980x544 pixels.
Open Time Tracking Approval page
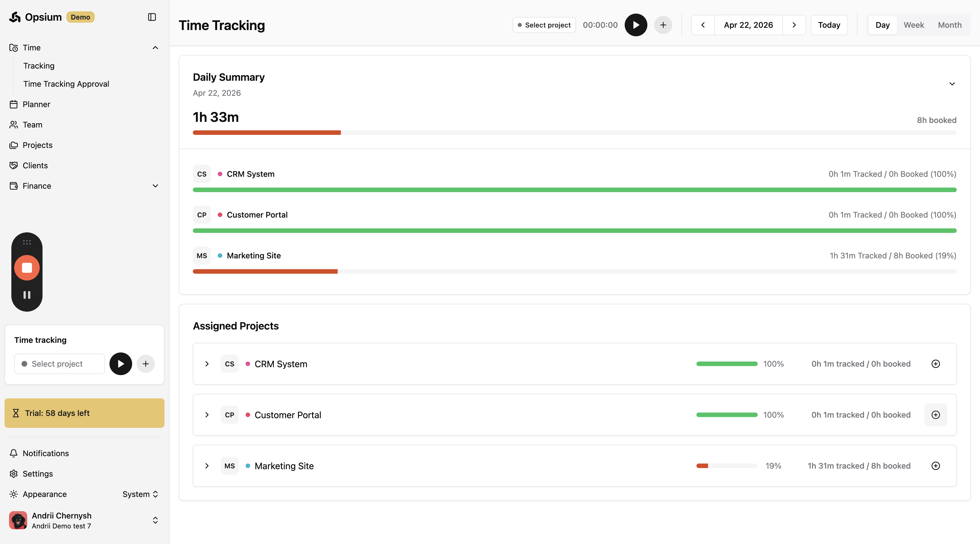66,84
